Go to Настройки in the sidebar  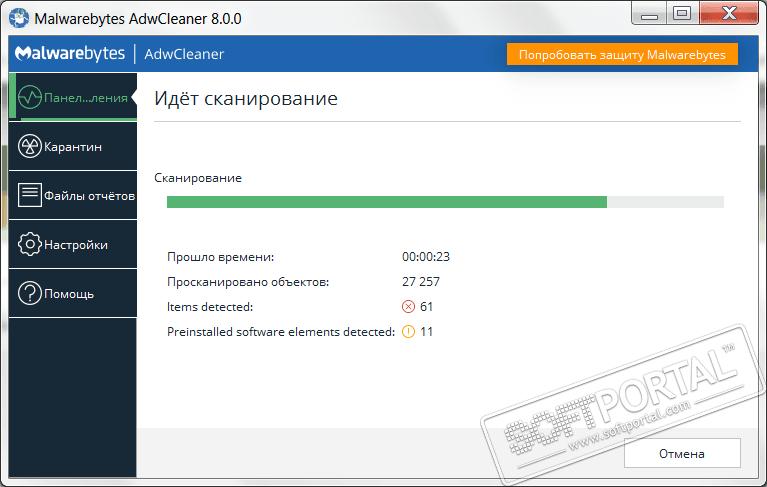(x=73, y=244)
